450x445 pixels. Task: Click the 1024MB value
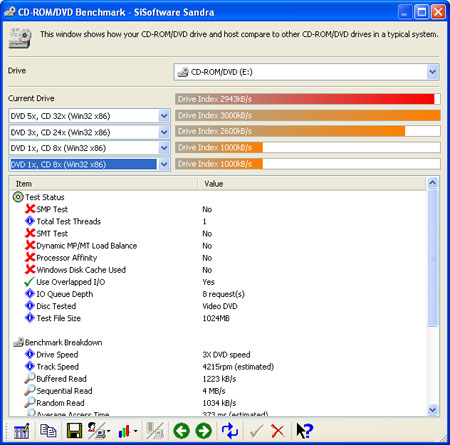216,318
